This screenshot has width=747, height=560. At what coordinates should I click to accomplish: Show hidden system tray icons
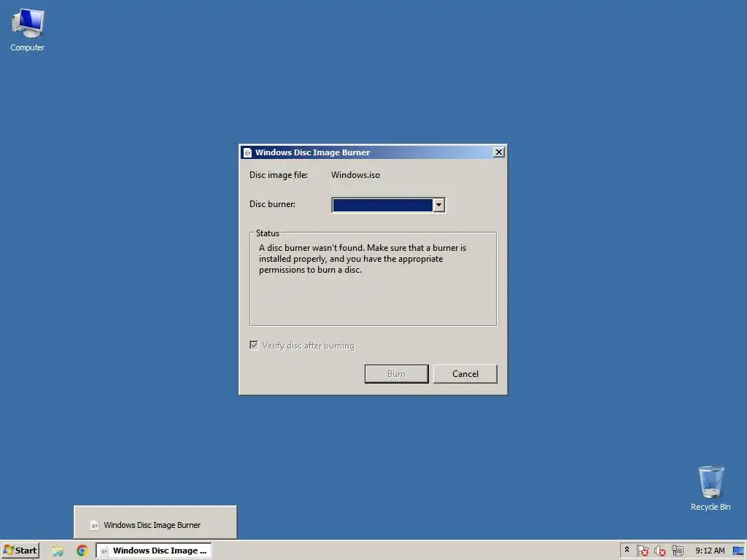coord(627,550)
